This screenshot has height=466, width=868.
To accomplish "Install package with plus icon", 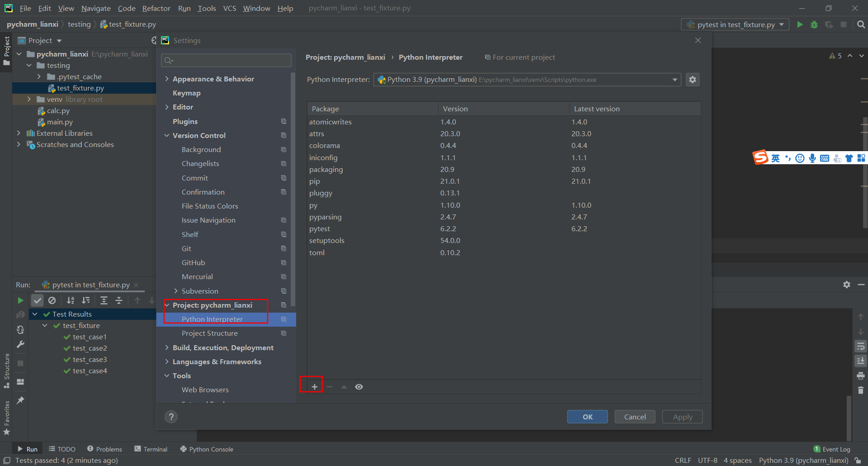I will pos(315,387).
